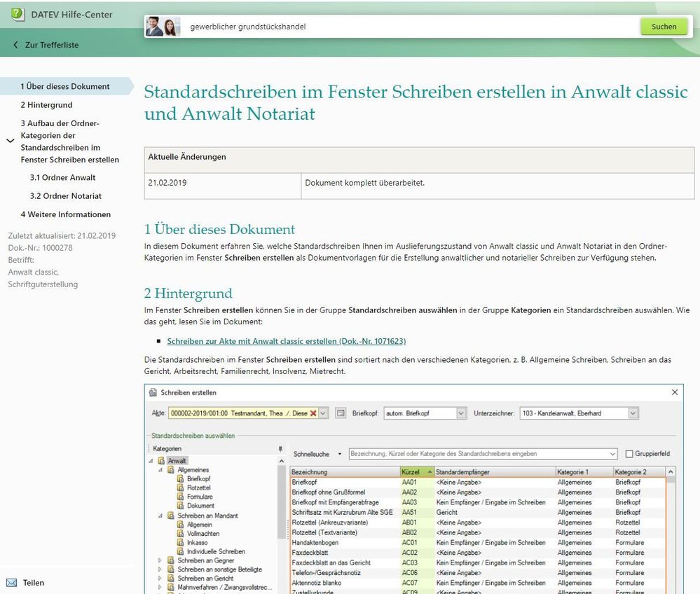
Task: Click the folder icon beside tree item Dokument
Action: click(180, 506)
